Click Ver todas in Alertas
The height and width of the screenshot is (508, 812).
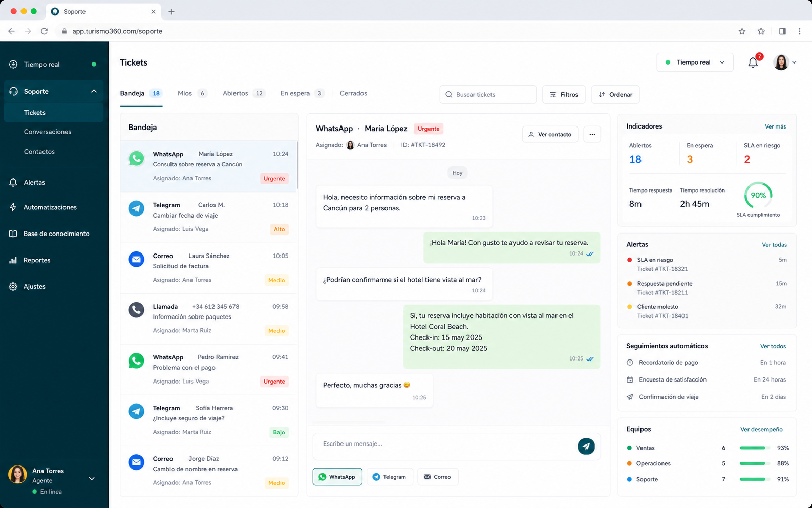[x=774, y=245]
